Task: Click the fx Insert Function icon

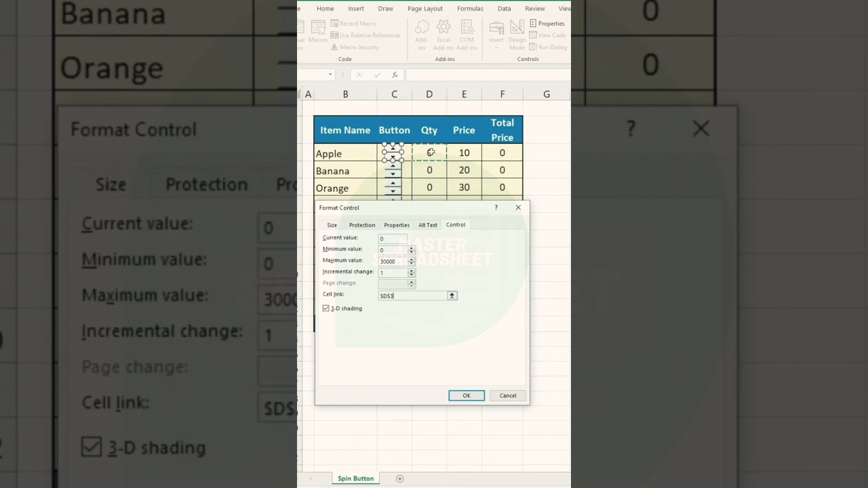Action: click(x=395, y=75)
